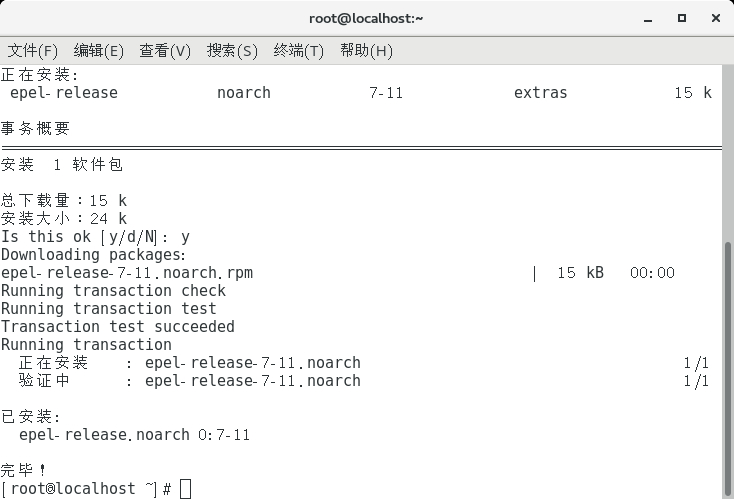Close the root@localhost terminal window
This screenshot has height=499, width=734.
click(x=715, y=18)
